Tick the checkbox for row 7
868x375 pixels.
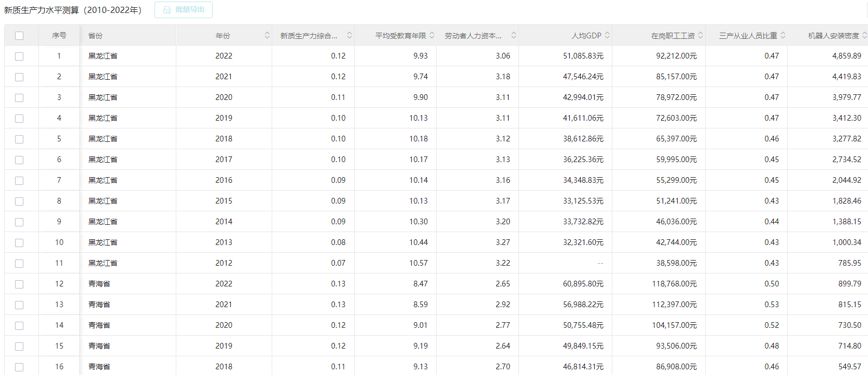(x=19, y=181)
